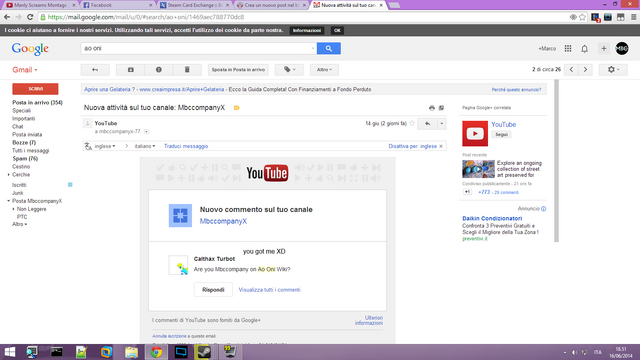This screenshot has height=360, width=640.
Task: Open the notifications bell
Action: (x=584, y=49)
